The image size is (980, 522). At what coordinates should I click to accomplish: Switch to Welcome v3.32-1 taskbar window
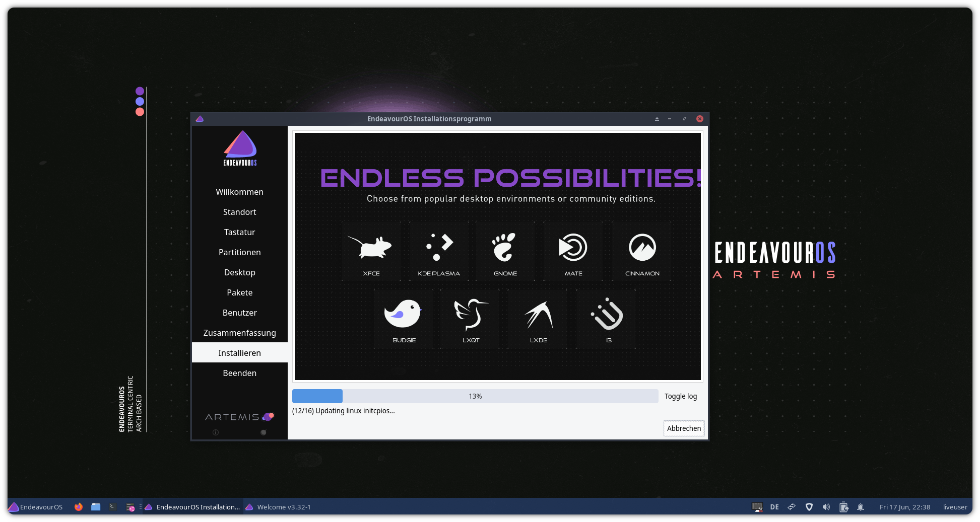tap(279, 507)
